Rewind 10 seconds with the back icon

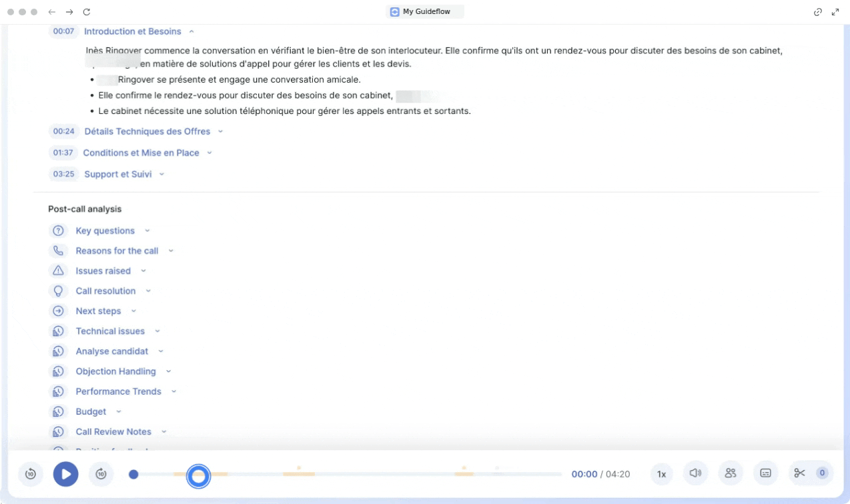click(31, 473)
